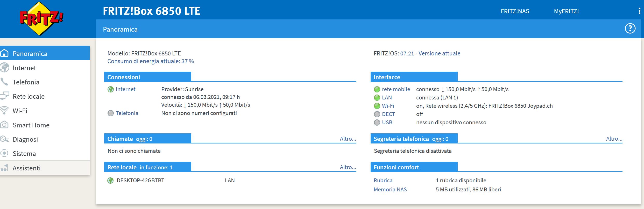Open the Telefonia sidebar menu
644x209 pixels.
(45, 82)
